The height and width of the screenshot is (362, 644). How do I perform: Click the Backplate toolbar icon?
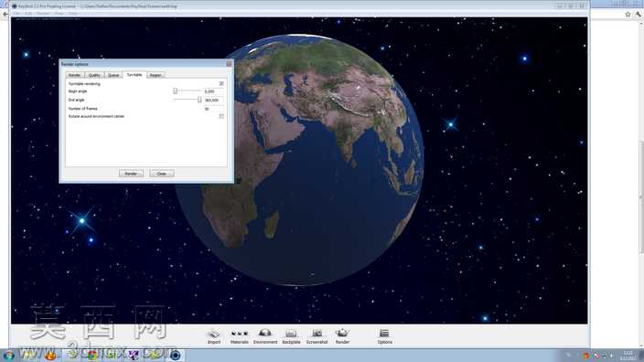tap(291, 336)
